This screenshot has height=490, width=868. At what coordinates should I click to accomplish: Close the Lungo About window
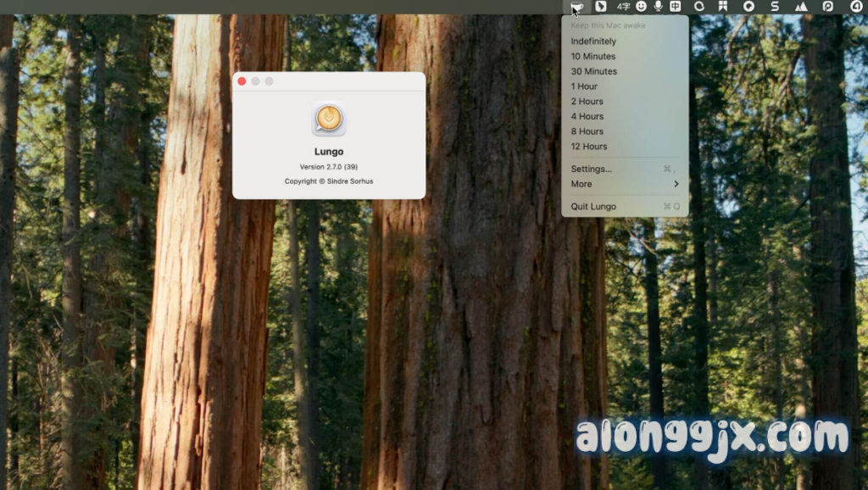242,81
